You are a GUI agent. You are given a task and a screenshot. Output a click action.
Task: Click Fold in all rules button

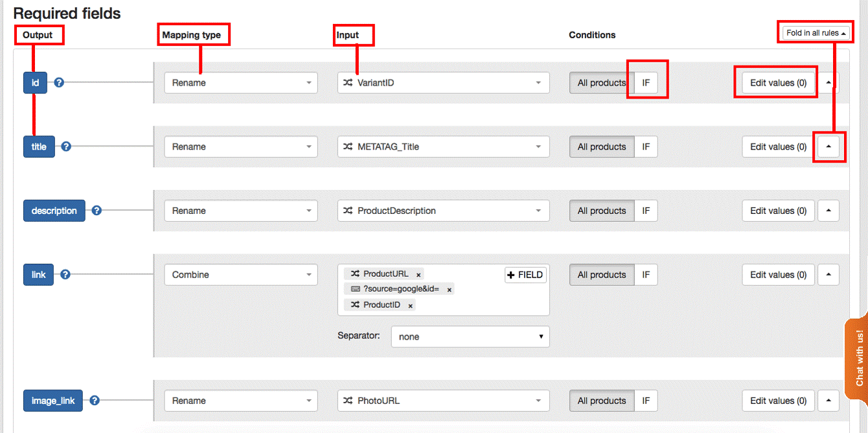point(816,33)
